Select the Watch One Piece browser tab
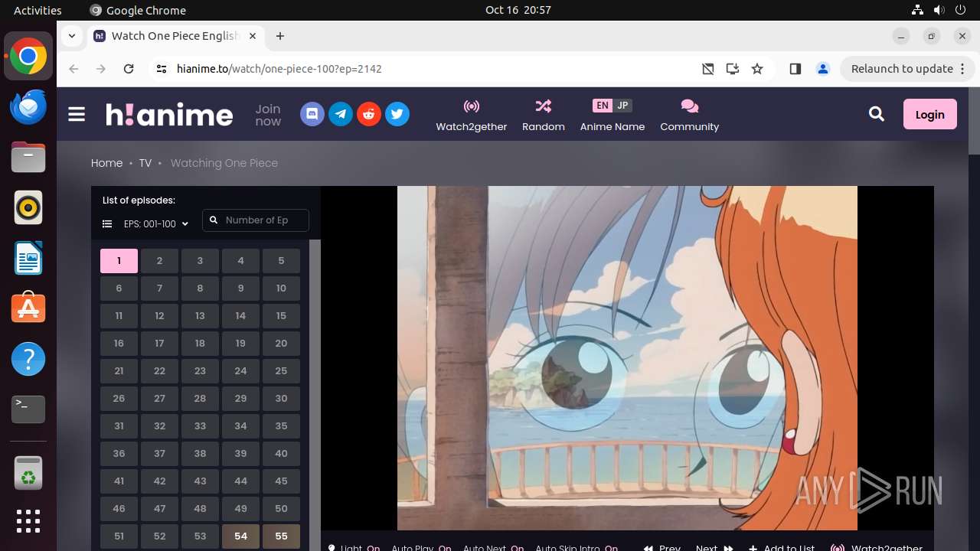 point(175,36)
